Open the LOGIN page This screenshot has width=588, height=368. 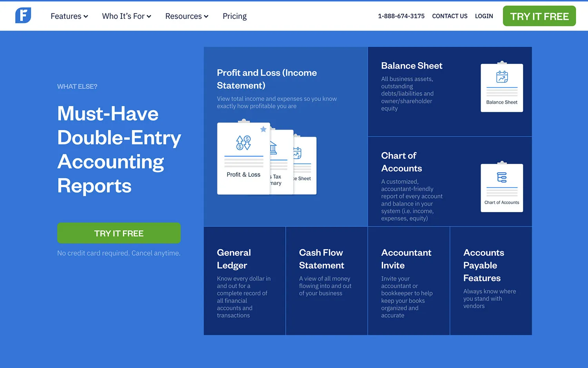[484, 16]
